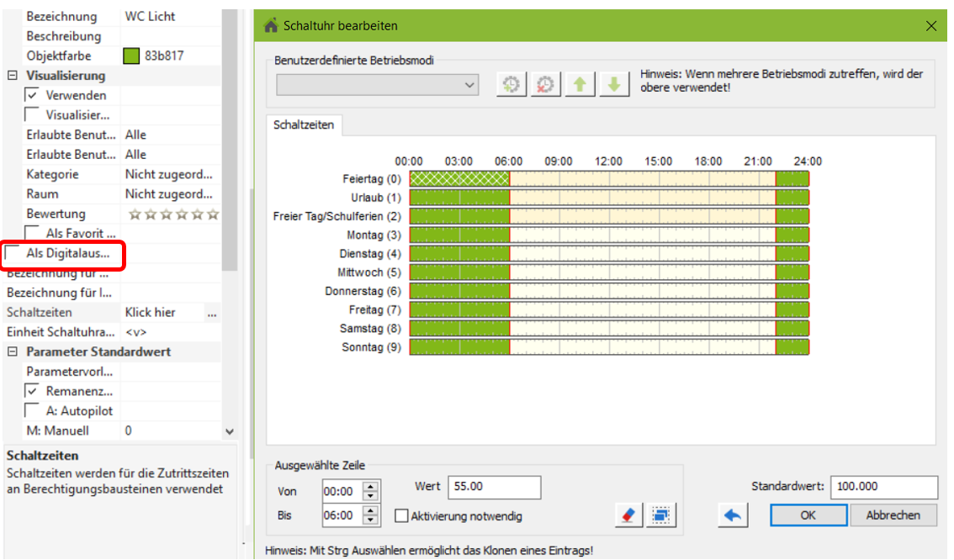Click the Objektfarbe green color swatch
This screenshot has height=560, width=954.
(130, 56)
